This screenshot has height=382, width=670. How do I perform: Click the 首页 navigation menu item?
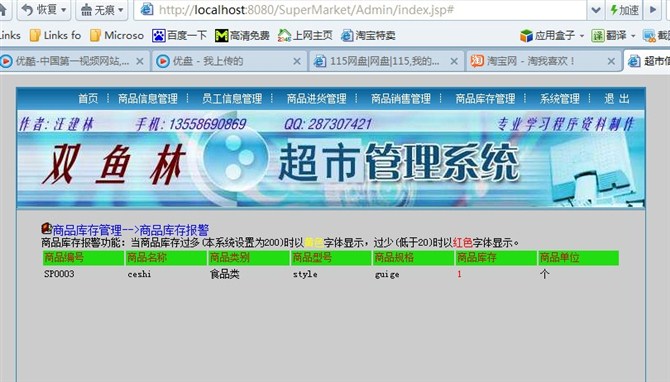point(88,99)
